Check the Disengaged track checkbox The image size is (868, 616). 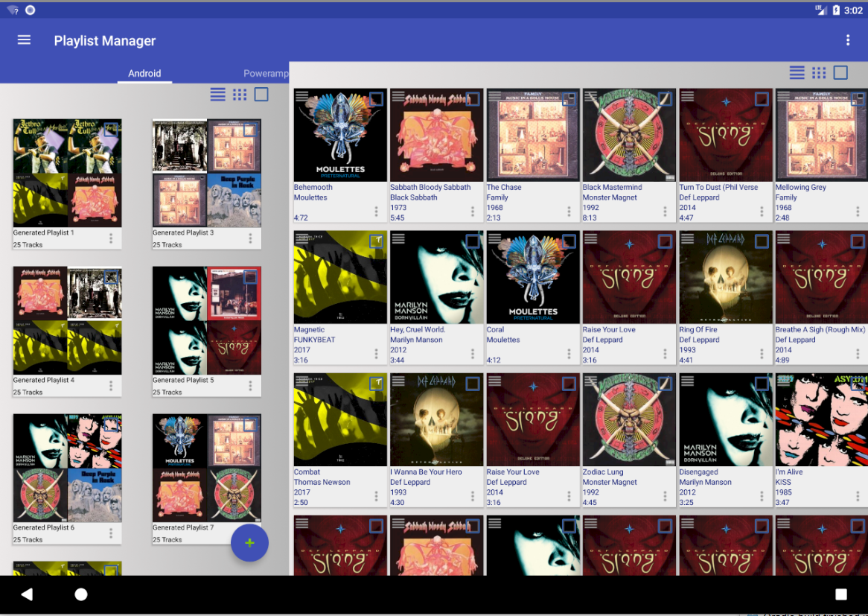pos(762,384)
